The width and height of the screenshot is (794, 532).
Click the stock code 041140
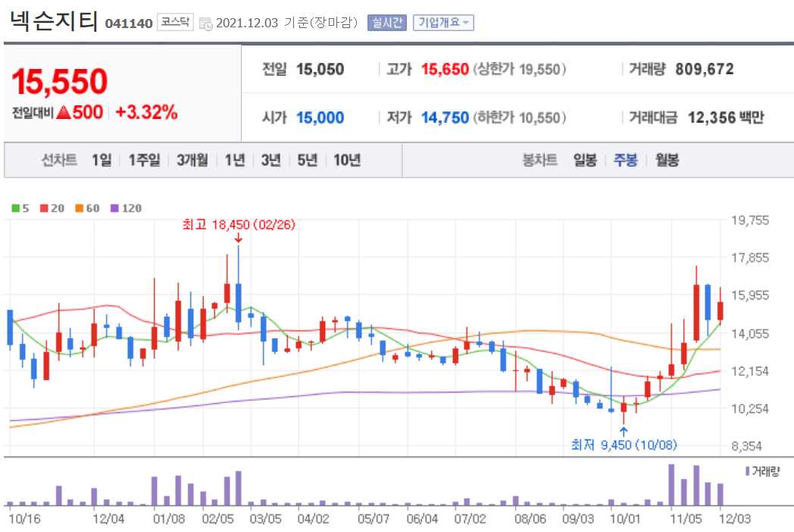click(129, 23)
